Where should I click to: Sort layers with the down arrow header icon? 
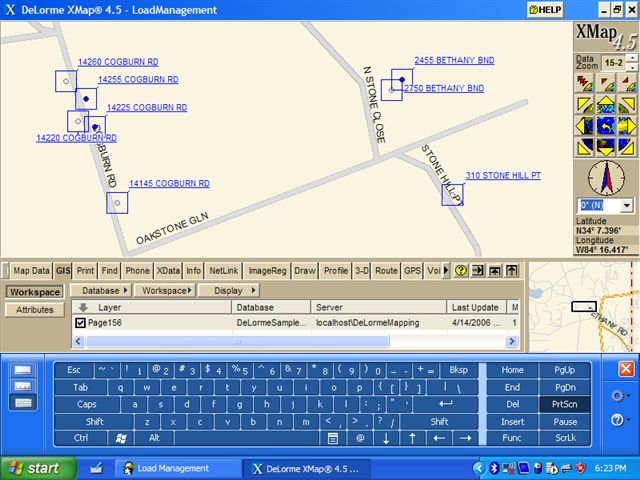(83, 307)
